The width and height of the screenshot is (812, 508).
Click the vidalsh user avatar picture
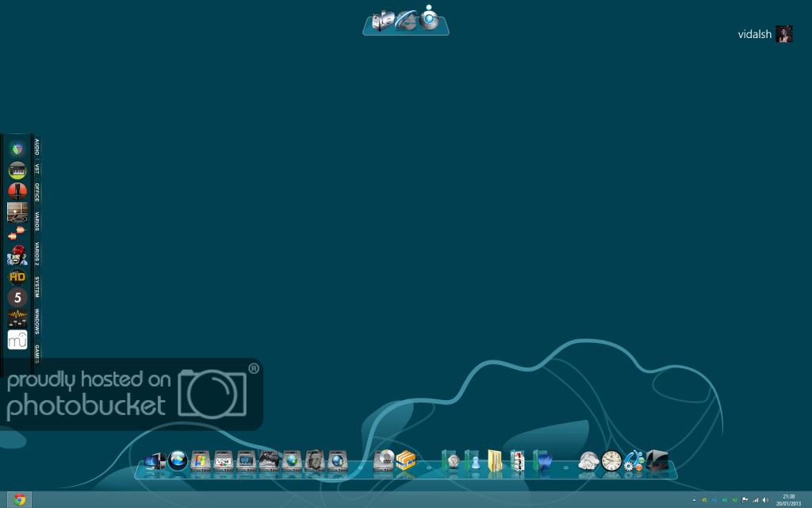[x=784, y=33]
